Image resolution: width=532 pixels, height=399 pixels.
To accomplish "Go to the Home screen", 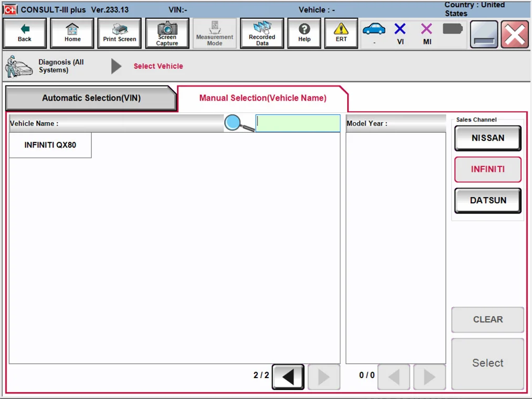I will point(72,34).
